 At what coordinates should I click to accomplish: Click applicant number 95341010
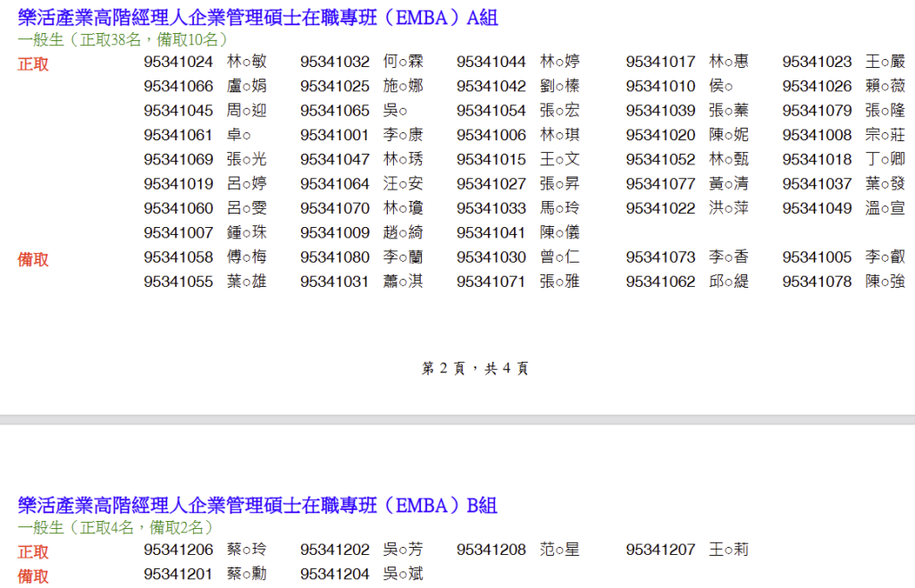tap(660, 86)
